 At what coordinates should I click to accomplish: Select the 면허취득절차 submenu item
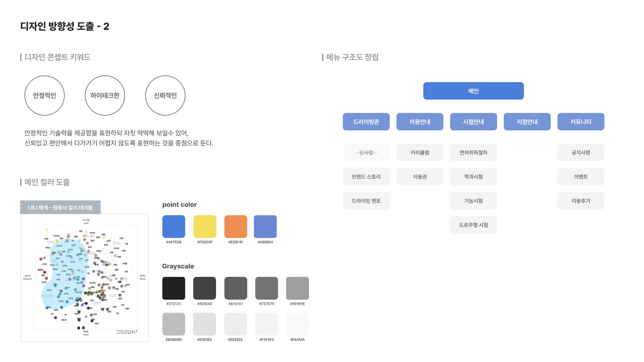pyautogui.click(x=473, y=152)
